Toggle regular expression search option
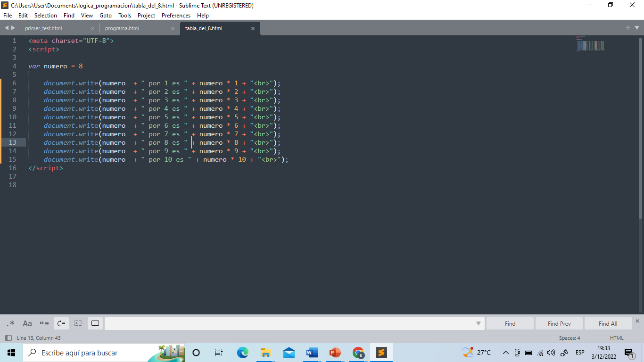The width and height of the screenshot is (644, 362). click(x=10, y=323)
